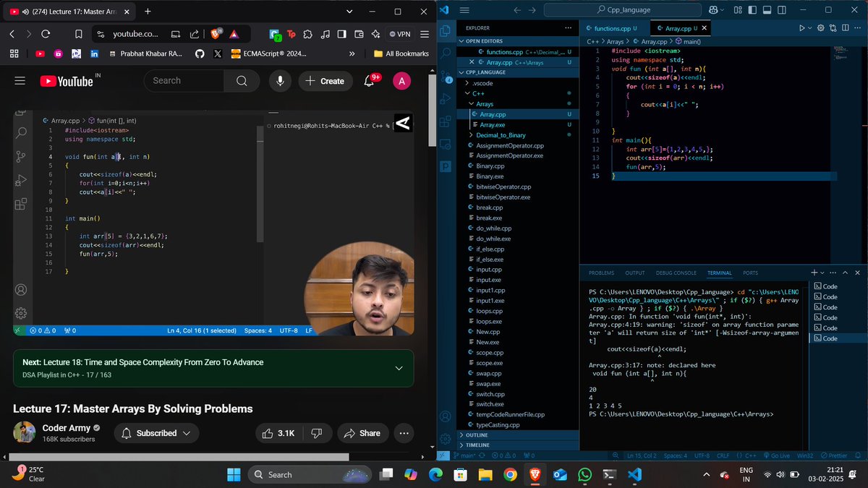
Task: Click the YouTube Create button
Action: pyautogui.click(x=324, y=81)
